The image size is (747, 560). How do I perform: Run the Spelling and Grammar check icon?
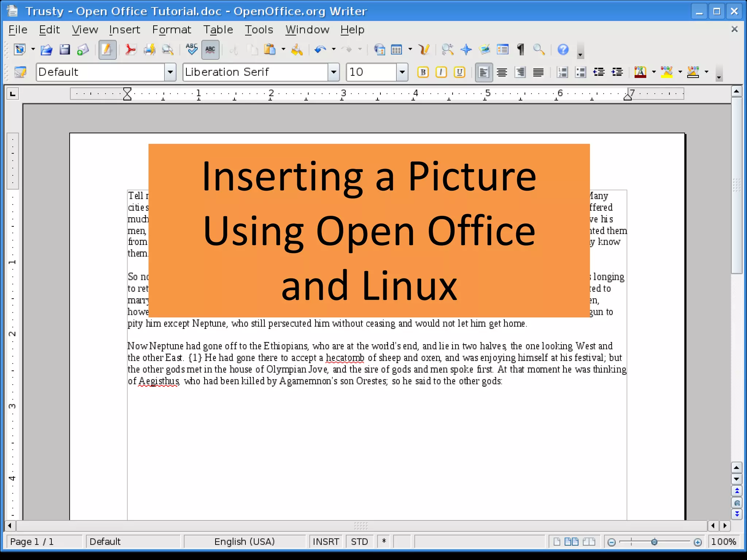(191, 49)
